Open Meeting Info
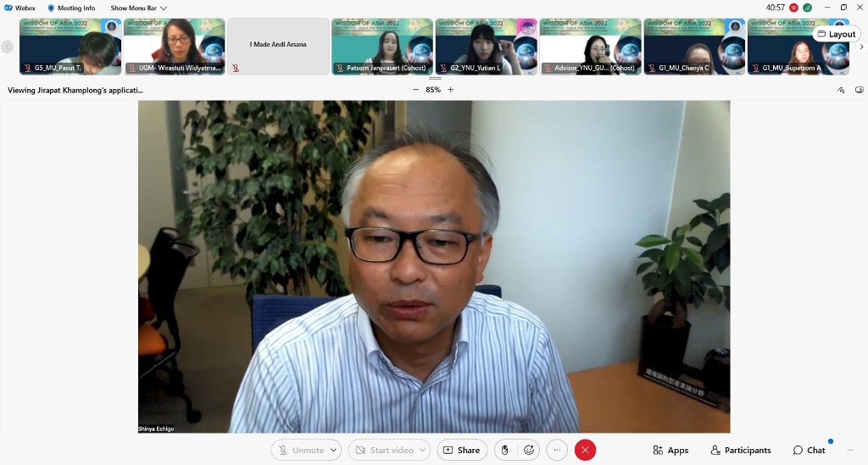Viewport: 868px width, 465px height. (71, 8)
